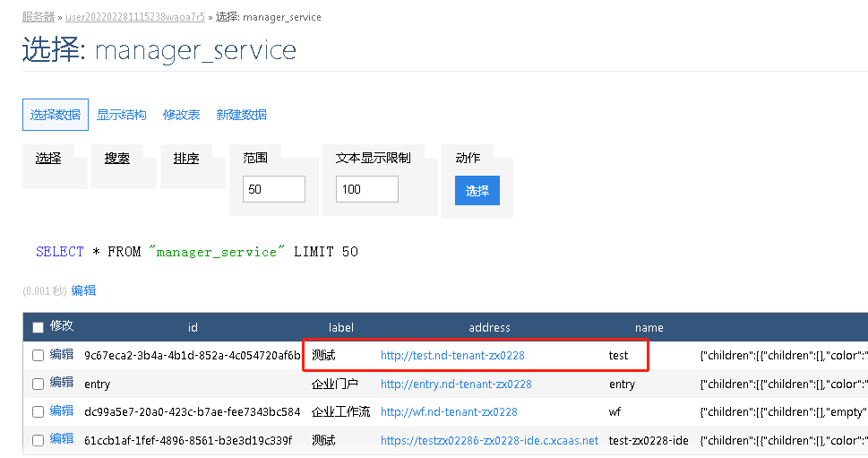Open the 服务器 breadcrumb link
This screenshot has width=868, height=458.
(x=39, y=17)
